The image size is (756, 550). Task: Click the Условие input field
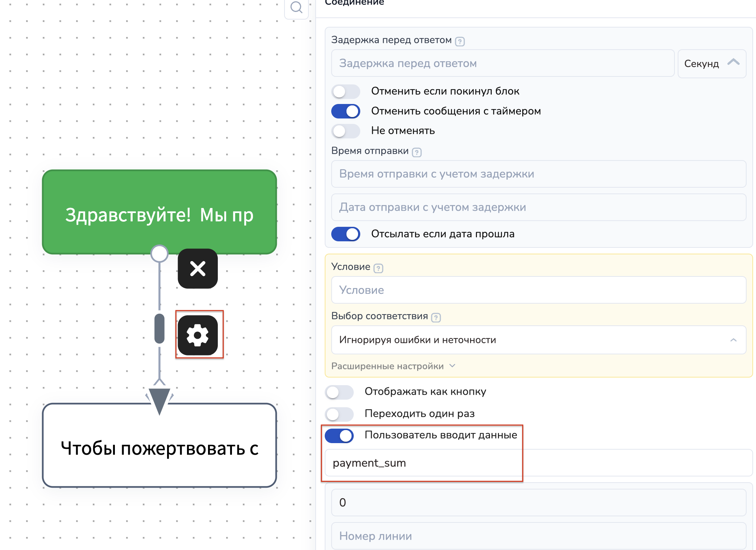pos(538,290)
